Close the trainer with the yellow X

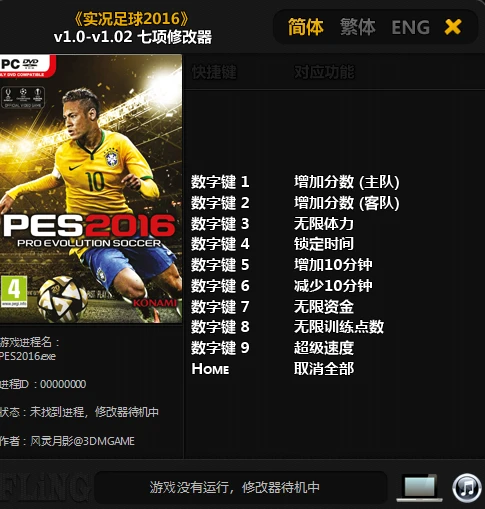[x=453, y=27]
